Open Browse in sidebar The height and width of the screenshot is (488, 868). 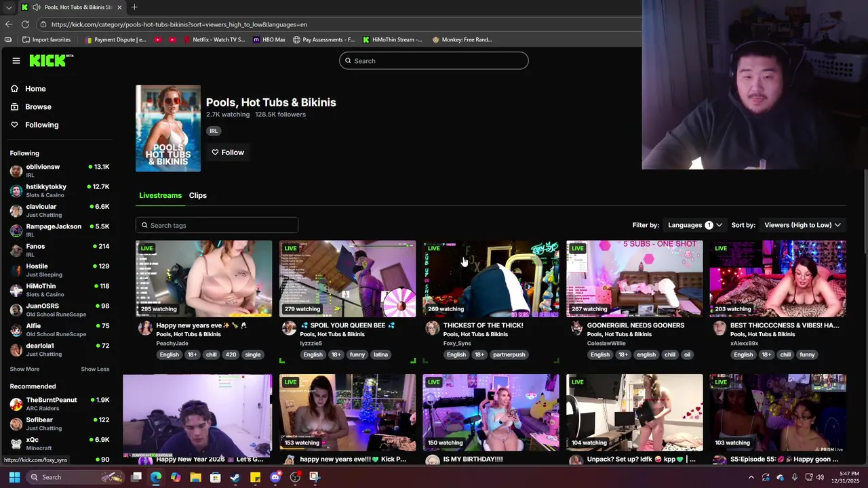coord(38,106)
